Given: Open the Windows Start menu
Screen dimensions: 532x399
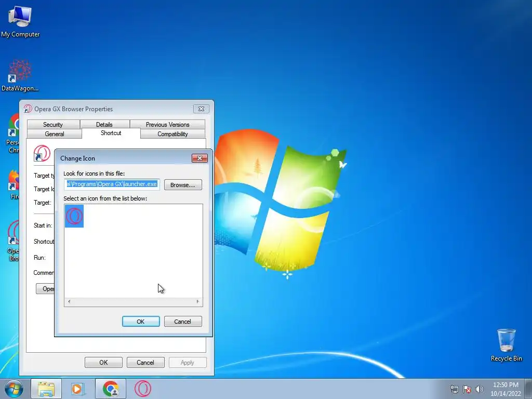Looking at the screenshot, I should 14,389.
